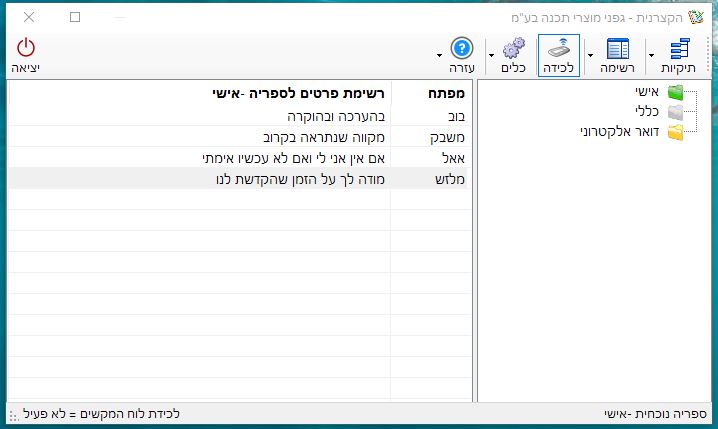Expand dropdown arrow next to רשימה
This screenshot has width=718, height=429.
pyautogui.click(x=590, y=55)
